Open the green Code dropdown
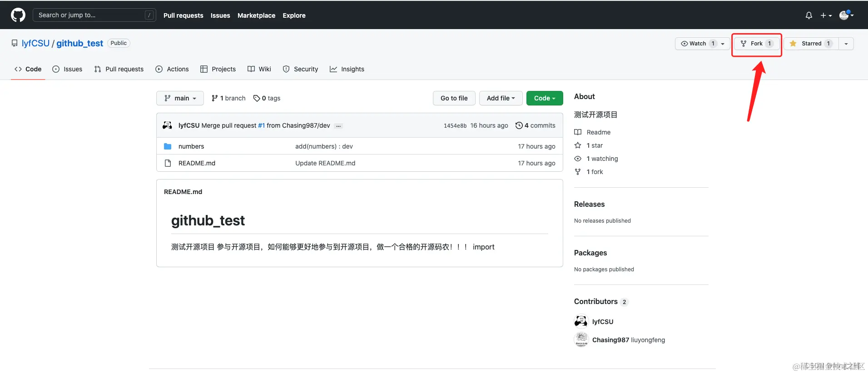868x374 pixels. click(x=545, y=98)
